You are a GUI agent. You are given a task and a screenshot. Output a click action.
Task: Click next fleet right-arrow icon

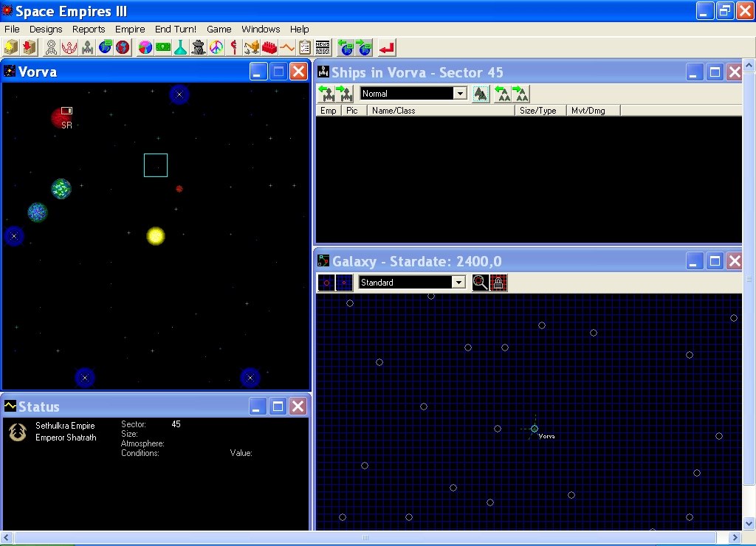(520, 94)
